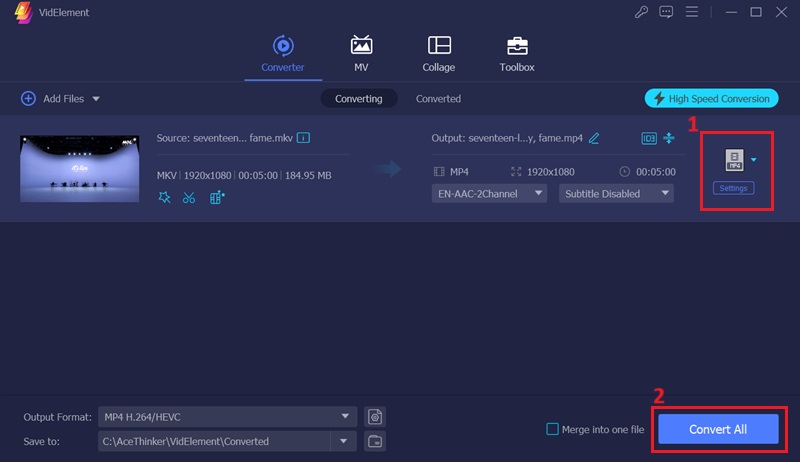Click Convert All button
The height and width of the screenshot is (462, 800).
coord(718,429)
